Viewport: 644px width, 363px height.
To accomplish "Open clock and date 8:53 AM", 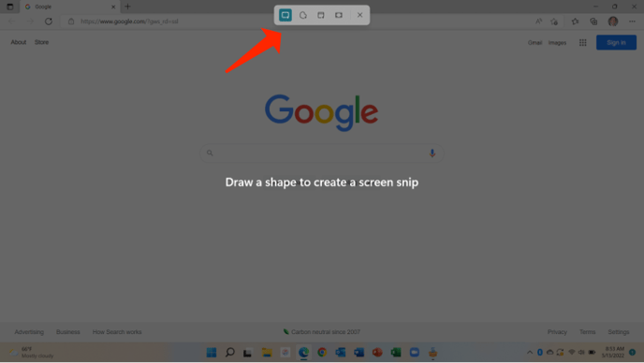I will tap(613, 353).
